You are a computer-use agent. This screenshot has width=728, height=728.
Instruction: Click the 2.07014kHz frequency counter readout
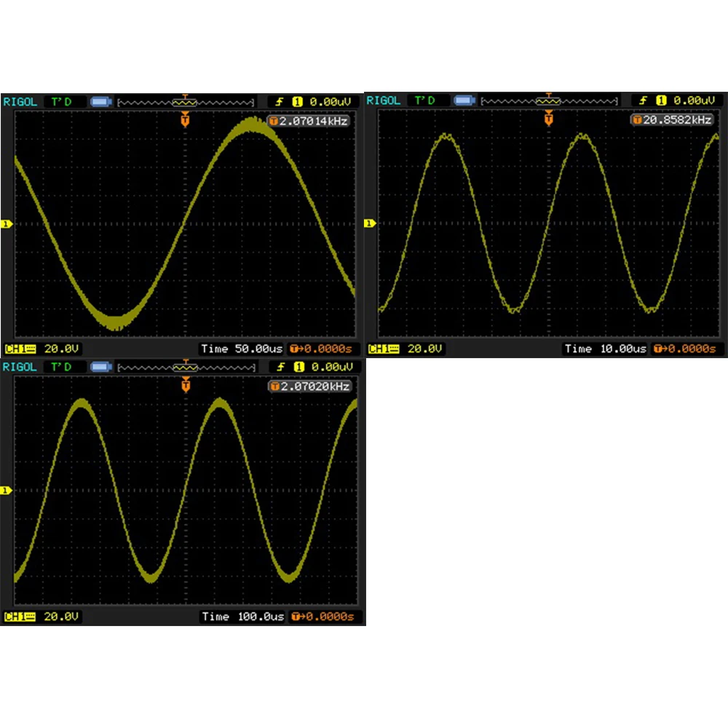point(309,121)
